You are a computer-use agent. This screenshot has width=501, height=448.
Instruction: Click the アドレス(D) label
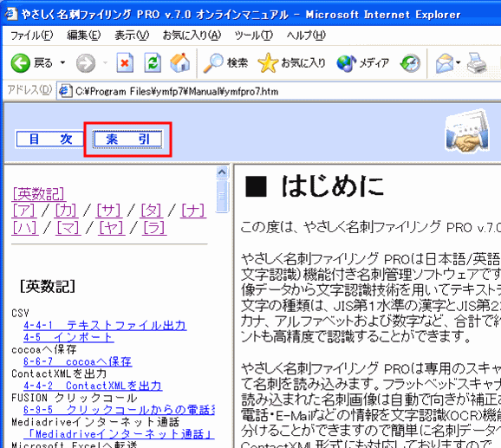(29, 90)
